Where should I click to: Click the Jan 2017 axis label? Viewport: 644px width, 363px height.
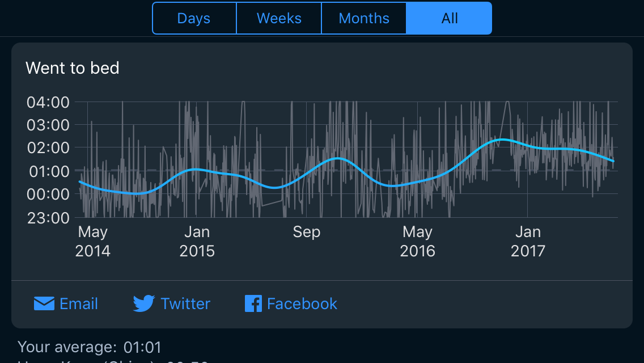coord(528,241)
